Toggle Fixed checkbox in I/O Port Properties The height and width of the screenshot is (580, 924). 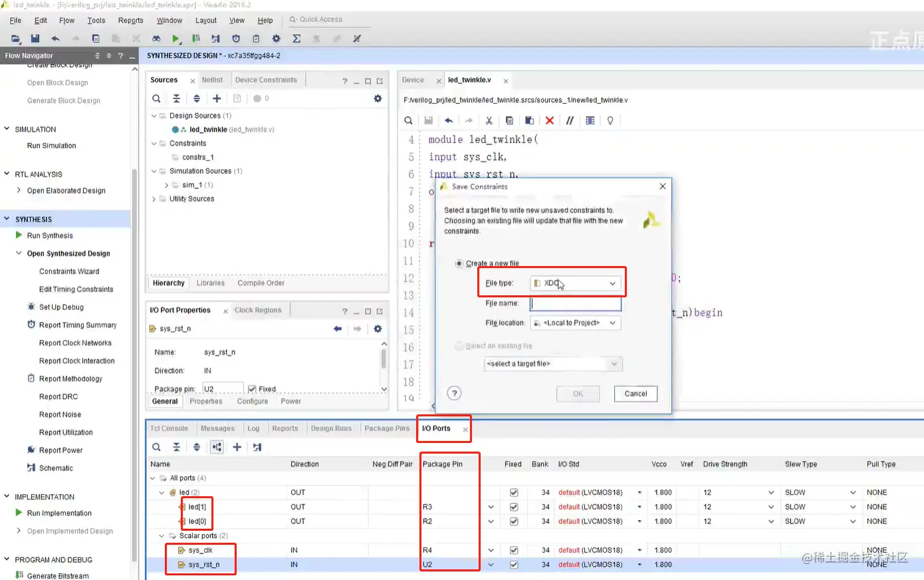[x=252, y=389]
